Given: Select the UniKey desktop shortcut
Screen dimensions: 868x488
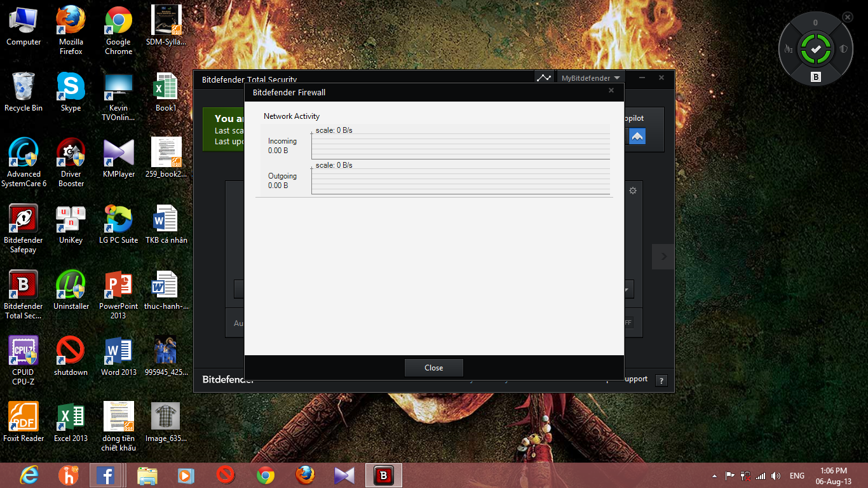Looking at the screenshot, I should click(71, 224).
